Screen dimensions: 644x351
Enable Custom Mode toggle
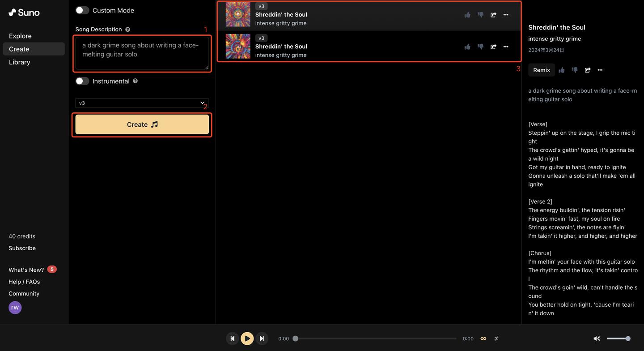click(82, 10)
